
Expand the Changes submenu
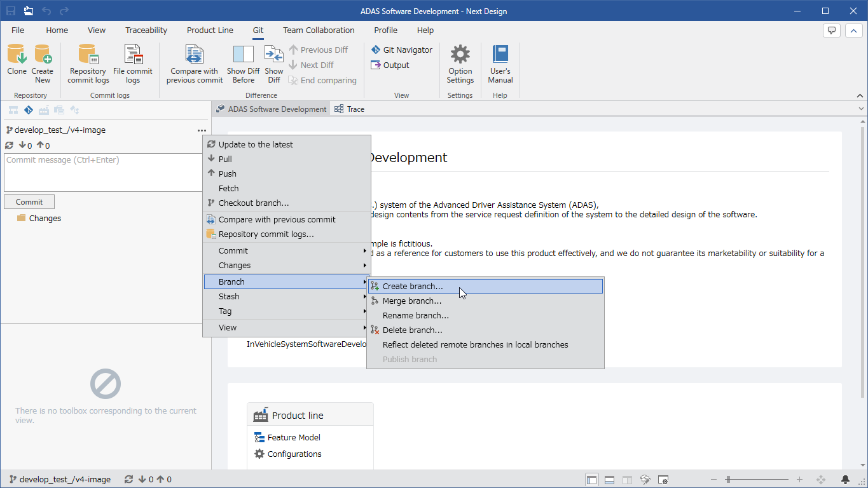point(287,265)
